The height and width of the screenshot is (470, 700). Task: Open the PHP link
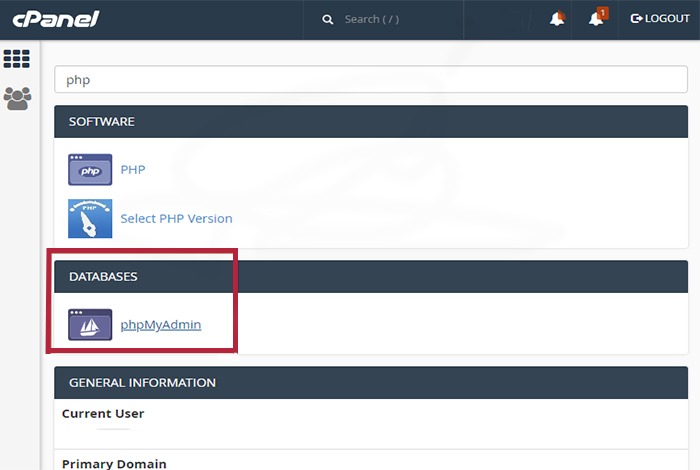[133, 170]
